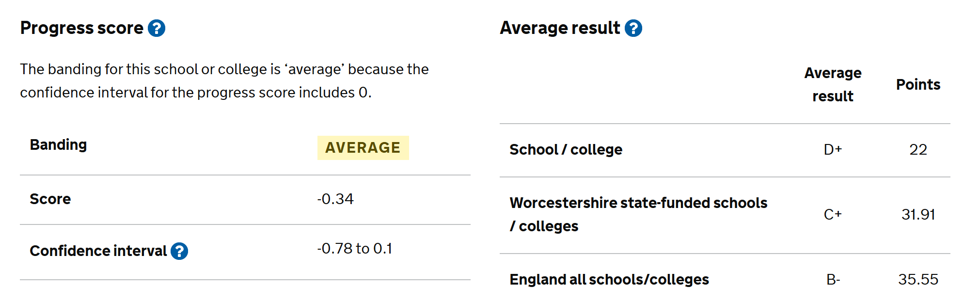This screenshot has width=980, height=303.
Task: Click the England all schools/colleges row label
Action: 609,280
